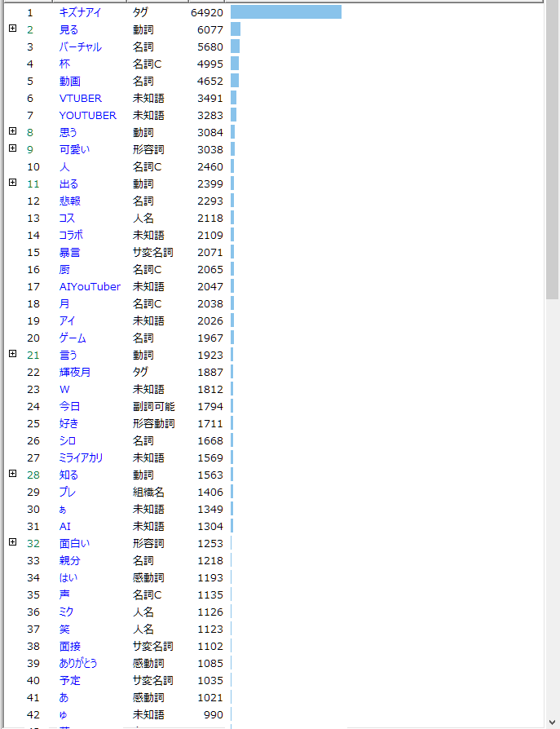This screenshot has width=560, height=729.
Task: Click the frequency bar for キズナアイ
Action: [286, 11]
